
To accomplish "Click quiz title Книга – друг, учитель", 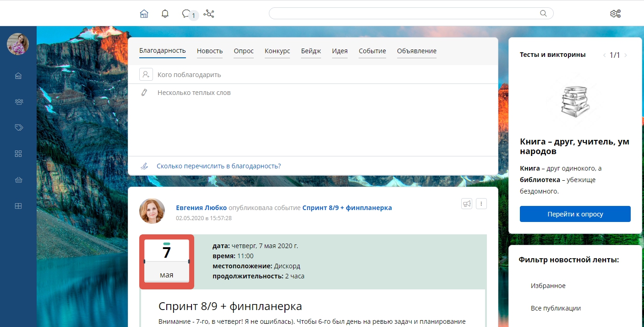I will click(575, 146).
